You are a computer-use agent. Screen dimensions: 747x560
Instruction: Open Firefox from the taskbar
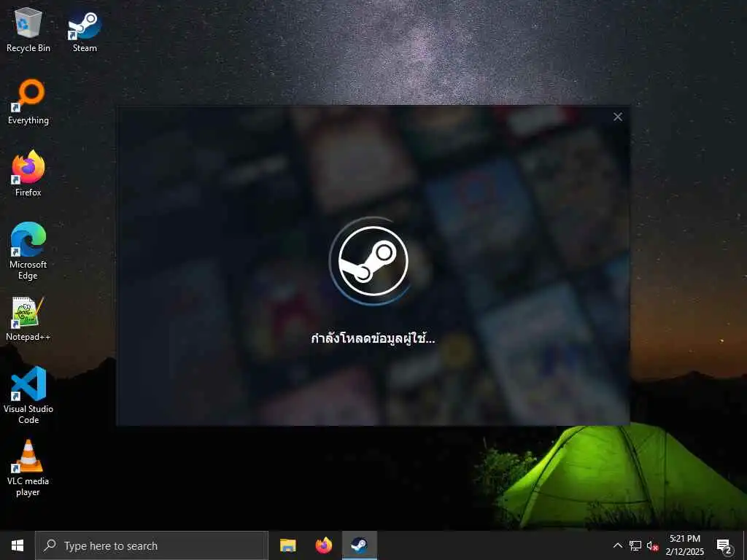pos(323,545)
